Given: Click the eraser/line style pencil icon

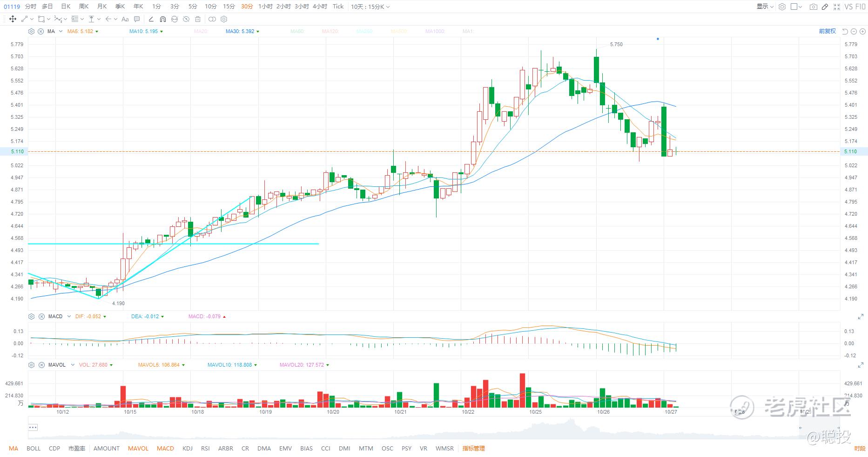Looking at the screenshot, I should [151, 19].
